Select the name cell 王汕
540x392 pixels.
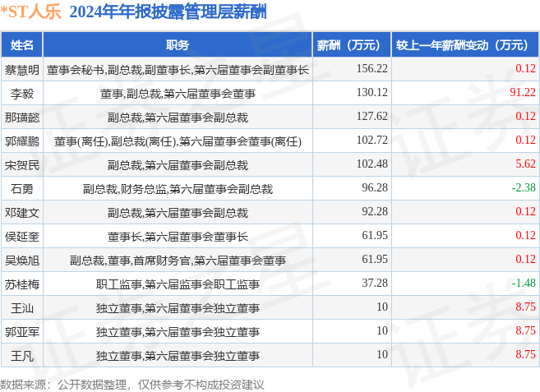[22, 308]
